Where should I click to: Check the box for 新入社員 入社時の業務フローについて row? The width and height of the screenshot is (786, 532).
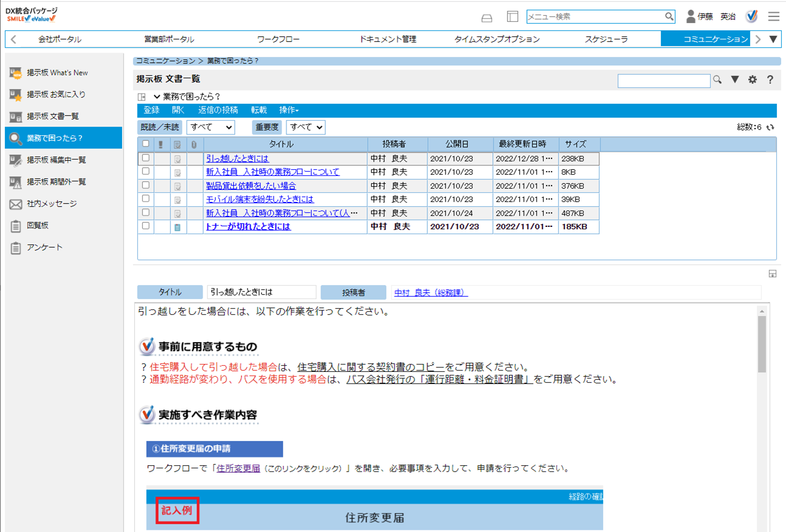pyautogui.click(x=146, y=171)
